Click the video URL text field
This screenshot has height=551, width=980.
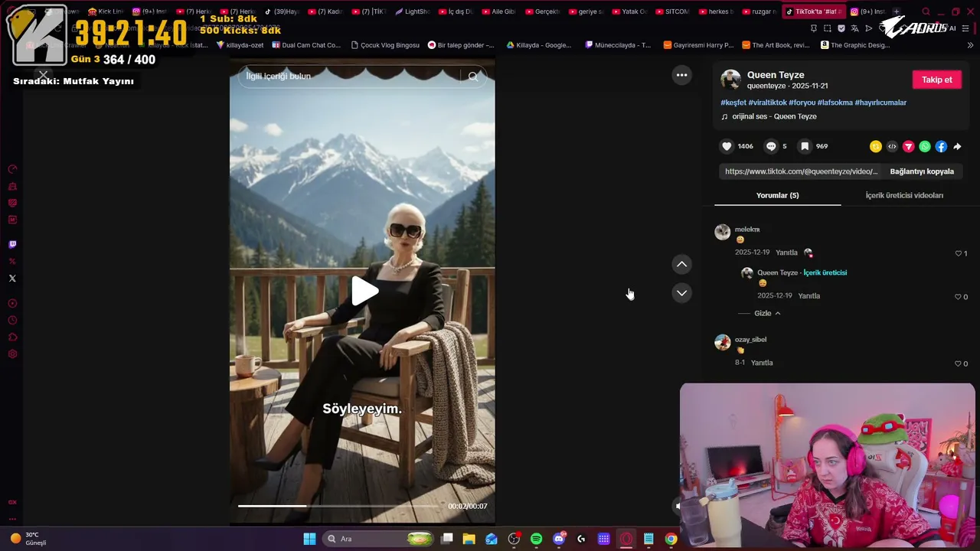tap(802, 171)
